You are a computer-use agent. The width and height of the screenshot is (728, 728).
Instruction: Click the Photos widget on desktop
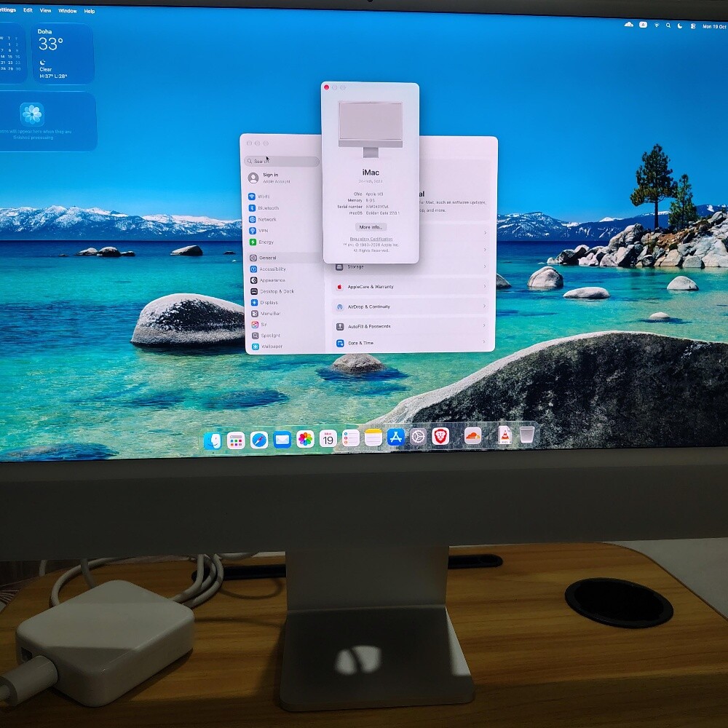point(48,121)
